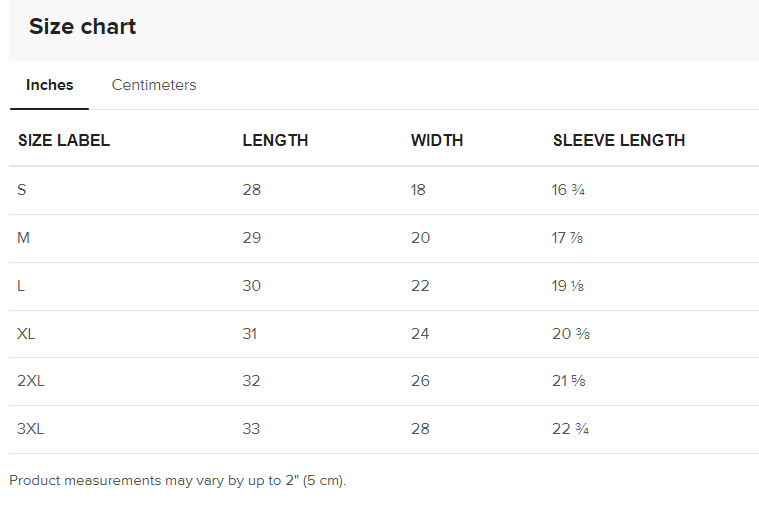Screen dimensions: 759x509
Task: Click the product measurements disclaimer text
Action: [x=177, y=481]
